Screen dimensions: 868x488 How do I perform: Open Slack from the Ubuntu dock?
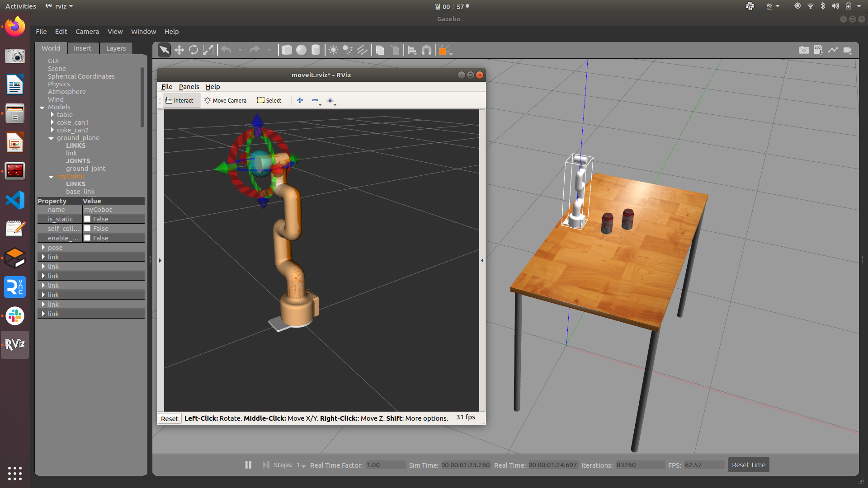point(15,316)
